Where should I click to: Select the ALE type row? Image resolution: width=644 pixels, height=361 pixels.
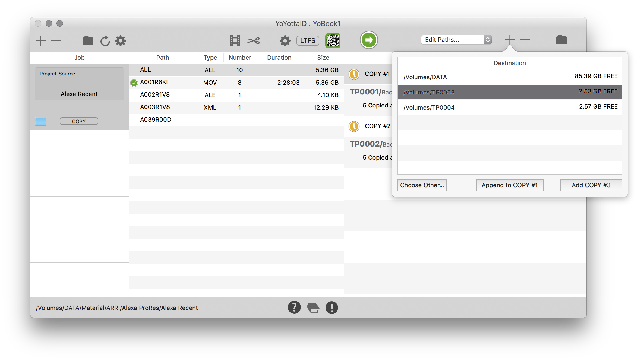tap(270, 95)
